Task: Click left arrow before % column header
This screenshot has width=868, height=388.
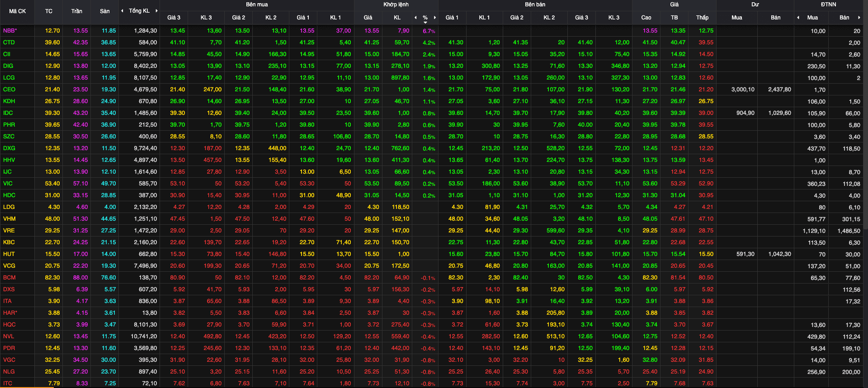Action: pyautogui.click(x=415, y=18)
